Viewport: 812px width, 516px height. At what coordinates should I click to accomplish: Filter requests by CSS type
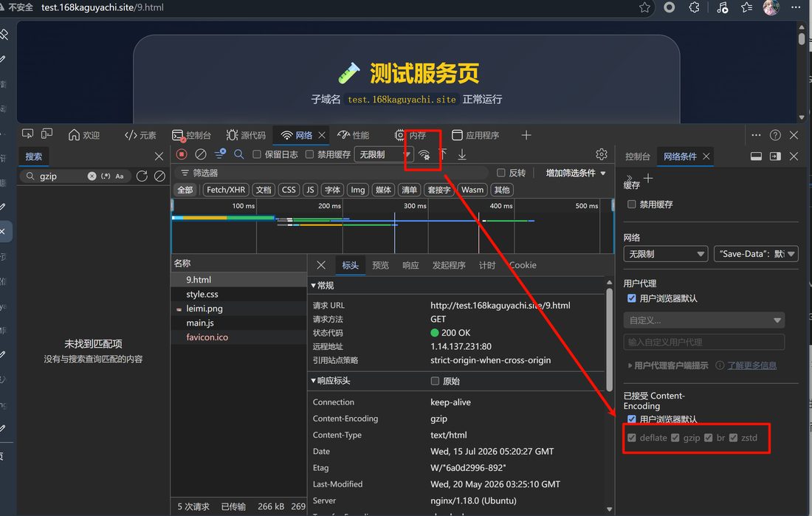(289, 190)
